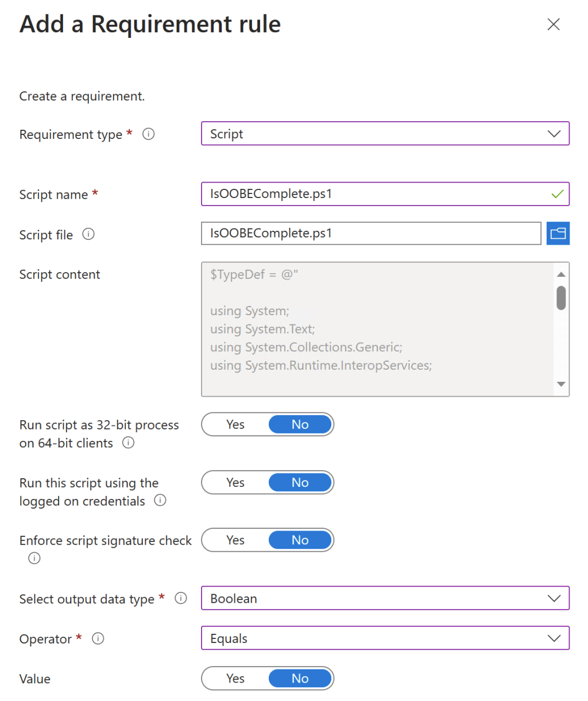Screen dimensions: 588x701
Task: Close the Add a Requirement rule panel
Action: 553,24
